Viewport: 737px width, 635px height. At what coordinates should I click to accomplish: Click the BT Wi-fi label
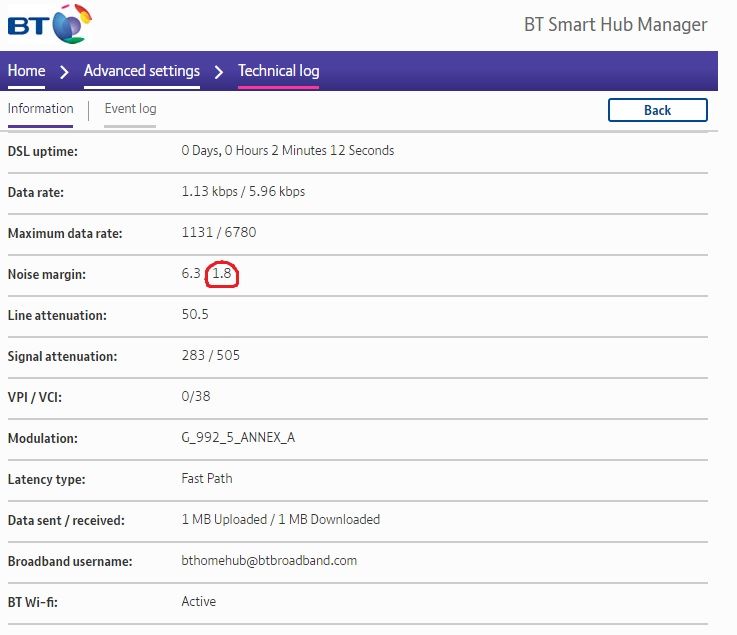(x=32, y=602)
